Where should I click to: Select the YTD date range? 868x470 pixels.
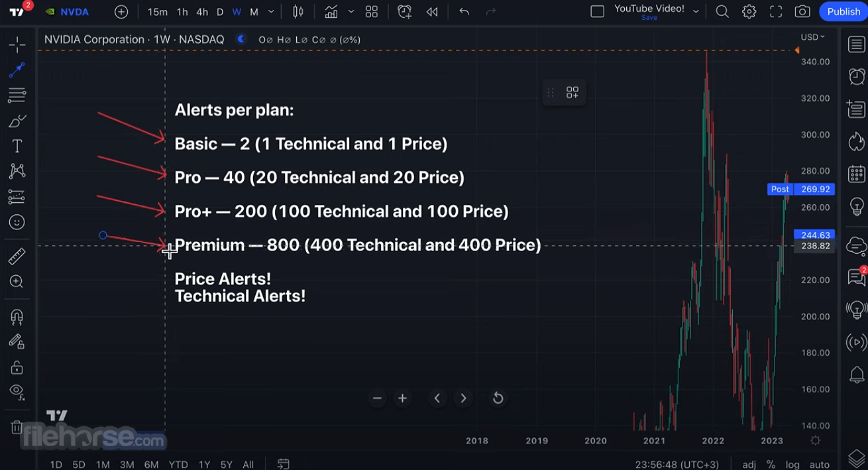178,465
